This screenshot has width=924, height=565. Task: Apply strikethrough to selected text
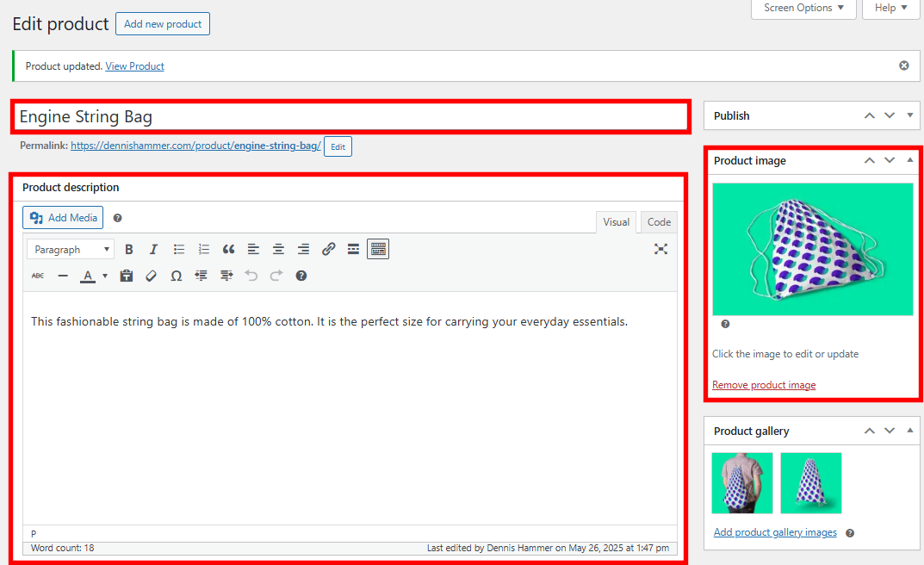pos(37,275)
